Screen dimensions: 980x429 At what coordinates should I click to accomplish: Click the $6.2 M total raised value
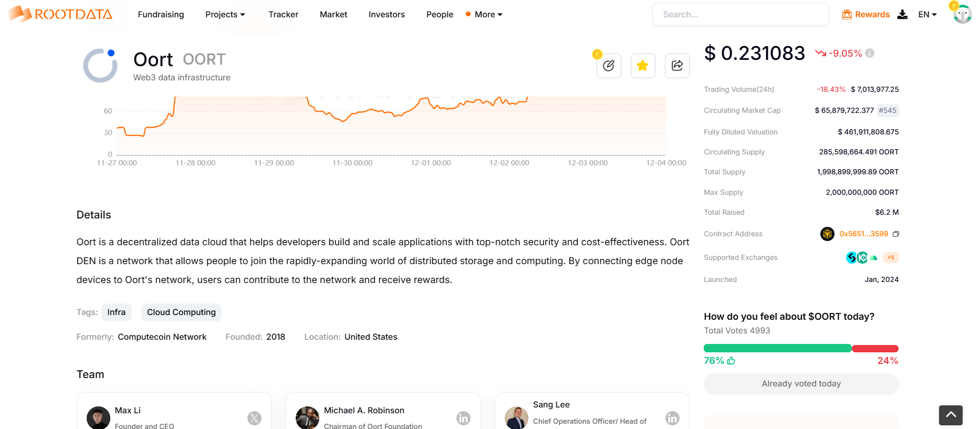887,212
